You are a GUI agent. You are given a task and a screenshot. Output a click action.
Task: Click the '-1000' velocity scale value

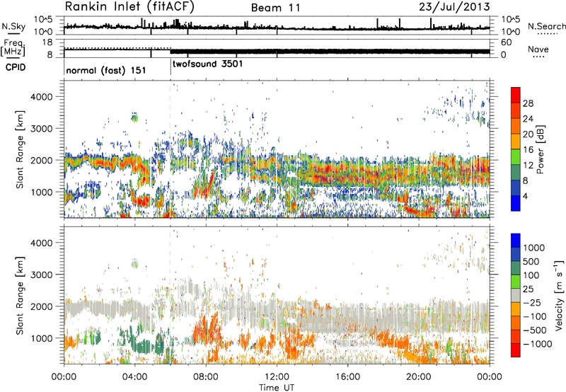point(537,344)
